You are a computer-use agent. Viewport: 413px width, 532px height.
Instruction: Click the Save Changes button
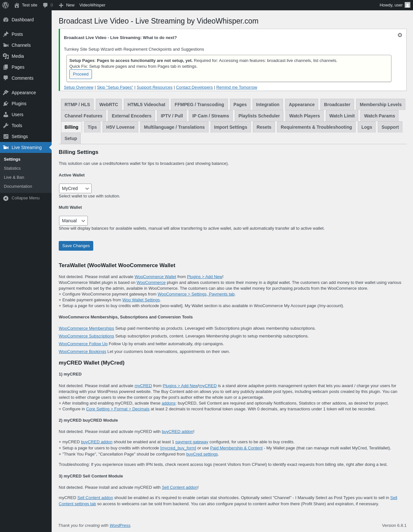(x=76, y=246)
